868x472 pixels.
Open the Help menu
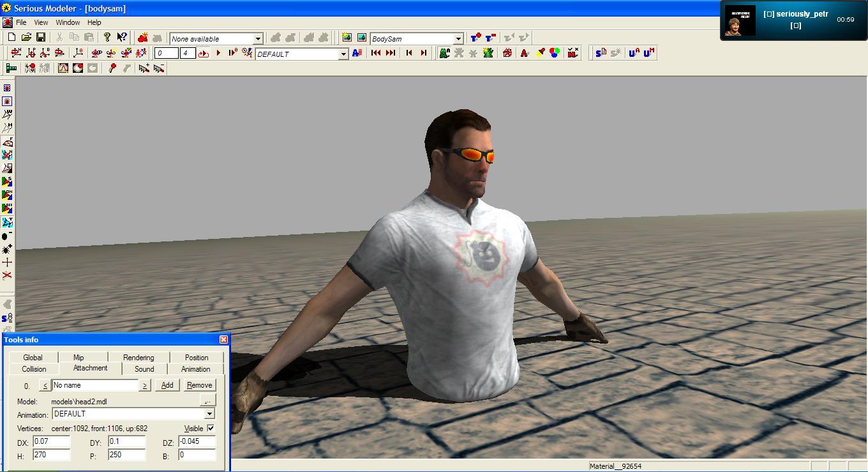click(94, 22)
